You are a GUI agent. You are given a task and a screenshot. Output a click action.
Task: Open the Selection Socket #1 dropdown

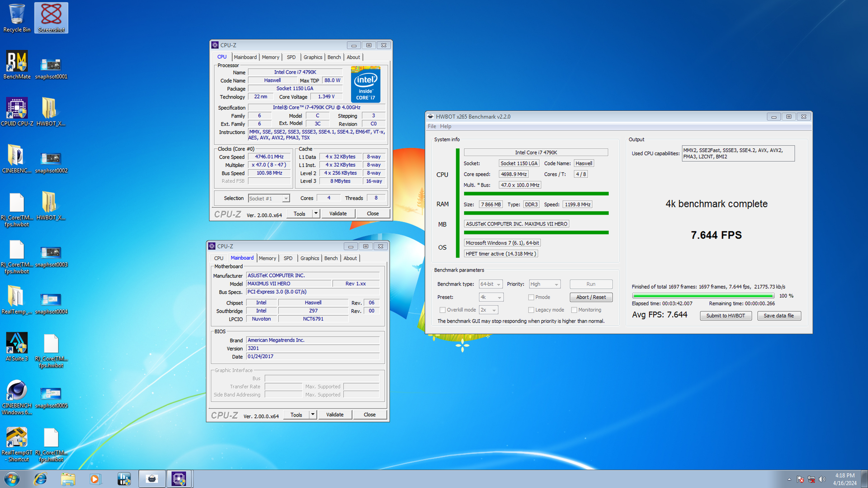pos(269,198)
